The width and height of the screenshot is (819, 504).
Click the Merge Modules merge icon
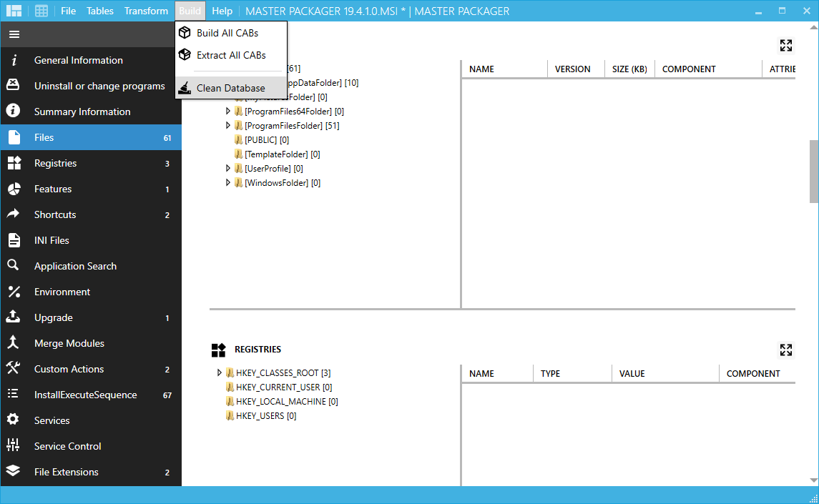tap(13, 342)
